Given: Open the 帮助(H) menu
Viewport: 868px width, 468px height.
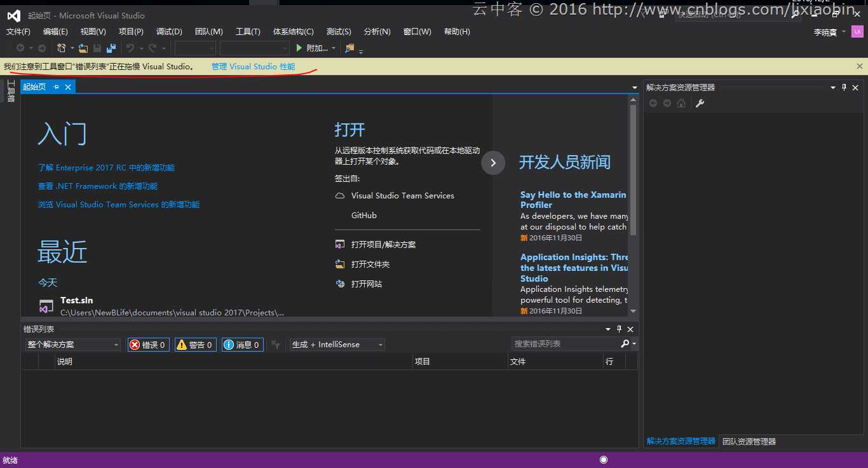Looking at the screenshot, I should click(x=457, y=32).
